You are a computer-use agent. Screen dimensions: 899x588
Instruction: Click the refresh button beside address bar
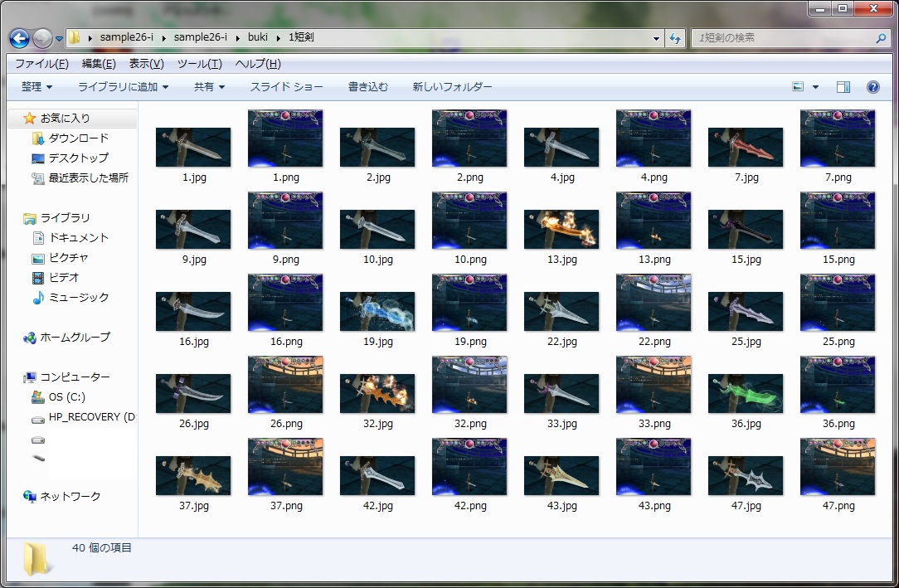(675, 38)
